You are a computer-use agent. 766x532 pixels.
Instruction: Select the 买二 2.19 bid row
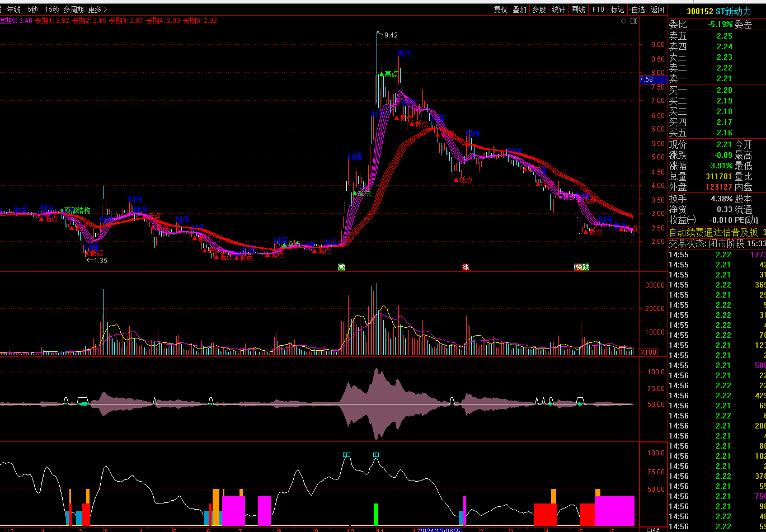[x=717, y=101]
